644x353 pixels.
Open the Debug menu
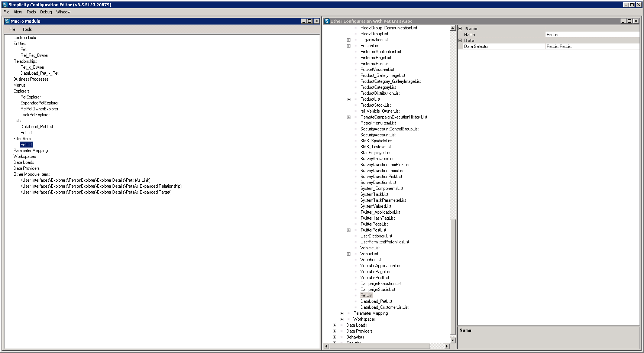[46, 12]
